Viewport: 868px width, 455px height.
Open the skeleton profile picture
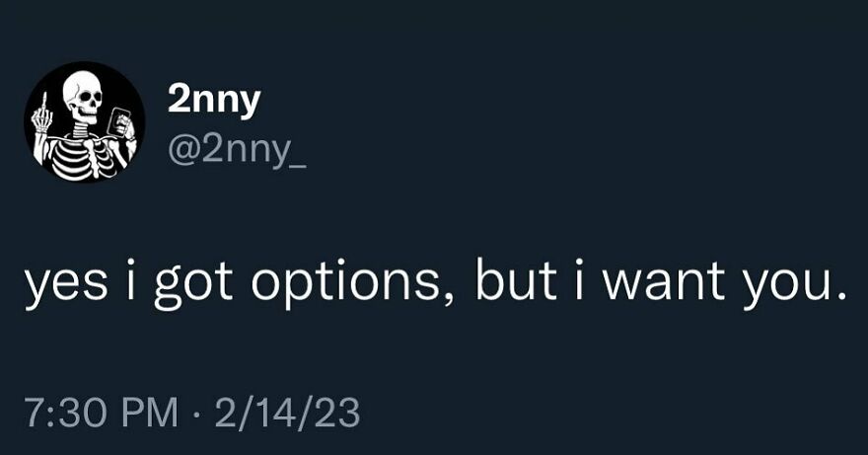point(85,121)
